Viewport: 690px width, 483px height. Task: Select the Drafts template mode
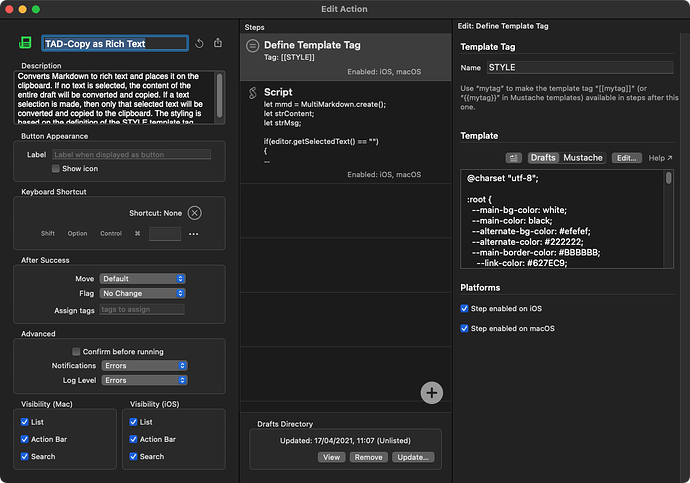click(x=543, y=158)
